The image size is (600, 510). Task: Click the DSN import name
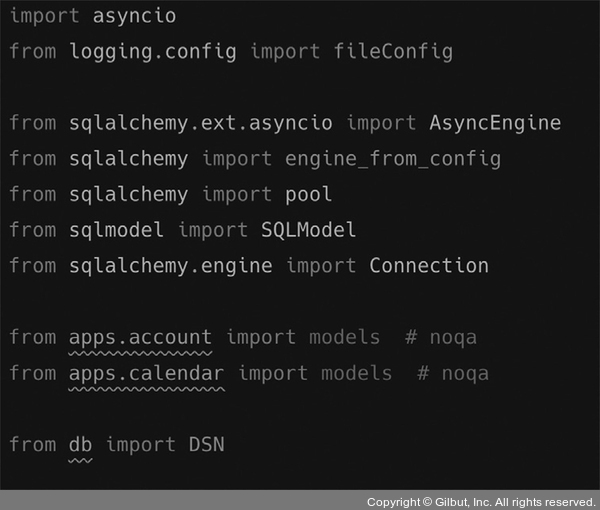(x=207, y=445)
